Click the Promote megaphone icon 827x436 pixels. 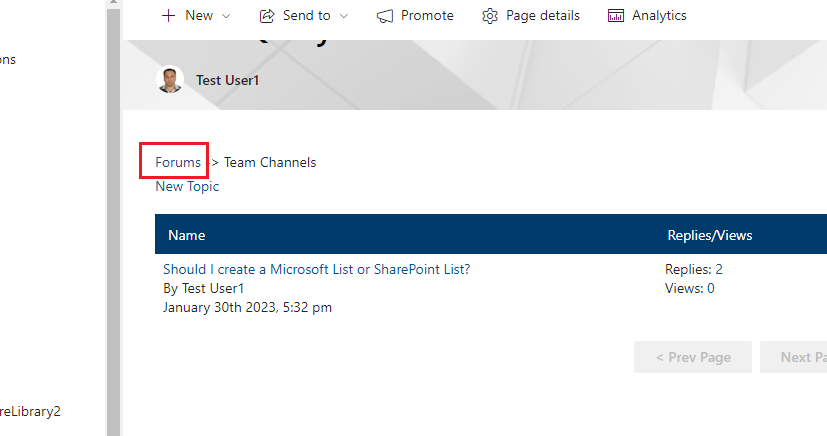point(385,16)
